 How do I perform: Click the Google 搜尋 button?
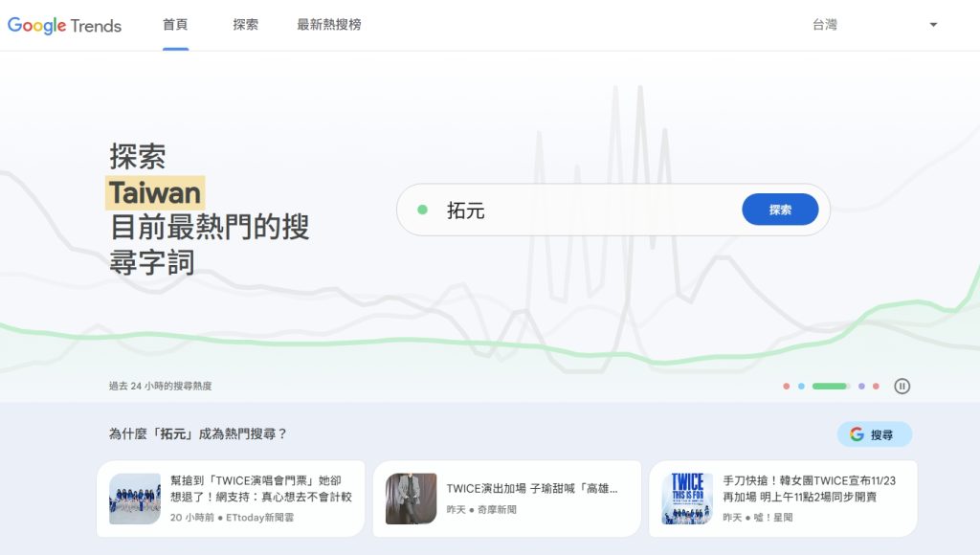coord(875,434)
